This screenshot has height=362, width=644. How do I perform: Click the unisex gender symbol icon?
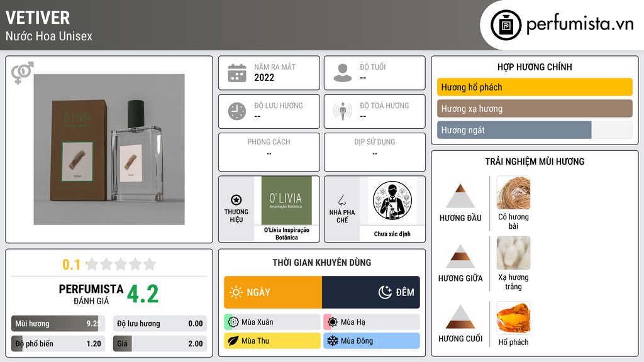(22, 73)
